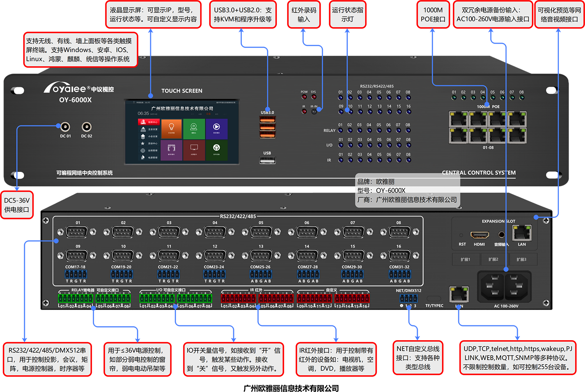Click the LAN port in the EXPANSION SLOT panel

tap(522, 233)
